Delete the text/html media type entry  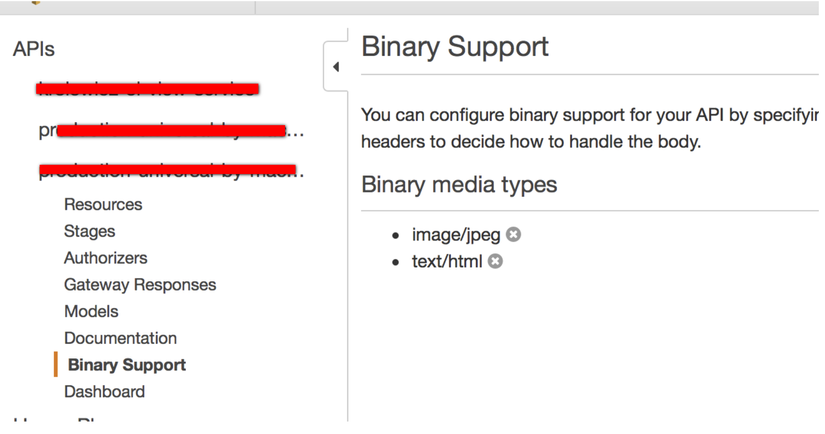[495, 261]
